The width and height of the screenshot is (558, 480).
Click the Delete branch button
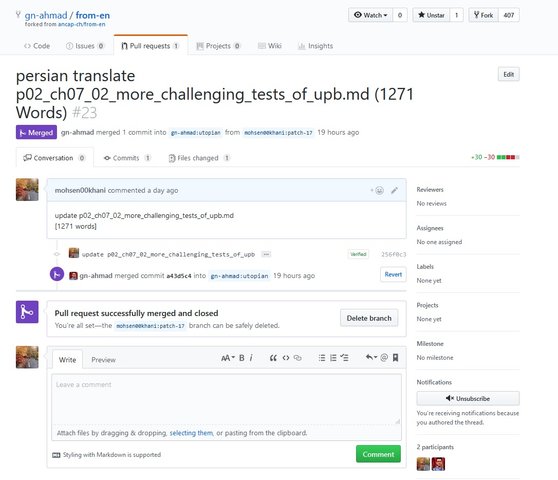coord(369,318)
